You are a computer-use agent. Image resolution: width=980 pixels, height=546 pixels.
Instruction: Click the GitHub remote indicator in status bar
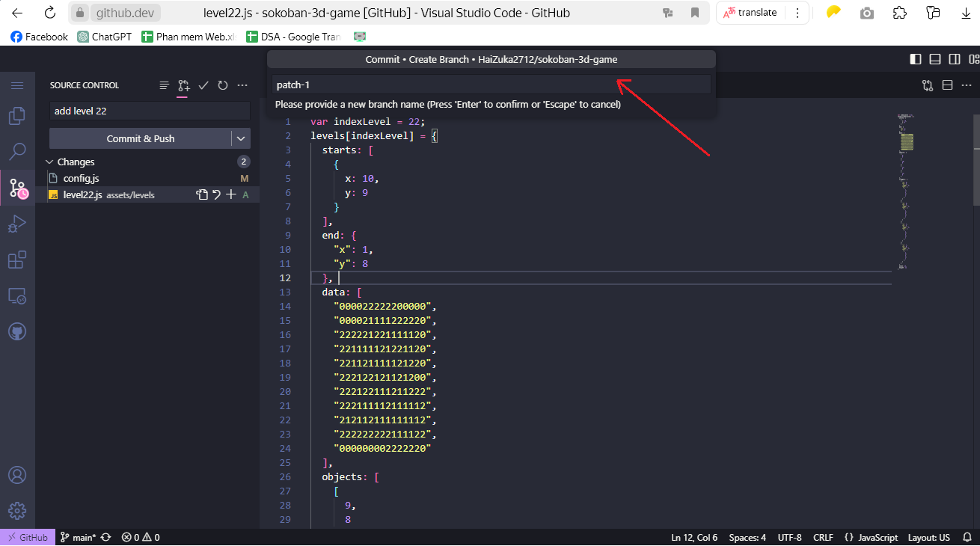coord(27,537)
